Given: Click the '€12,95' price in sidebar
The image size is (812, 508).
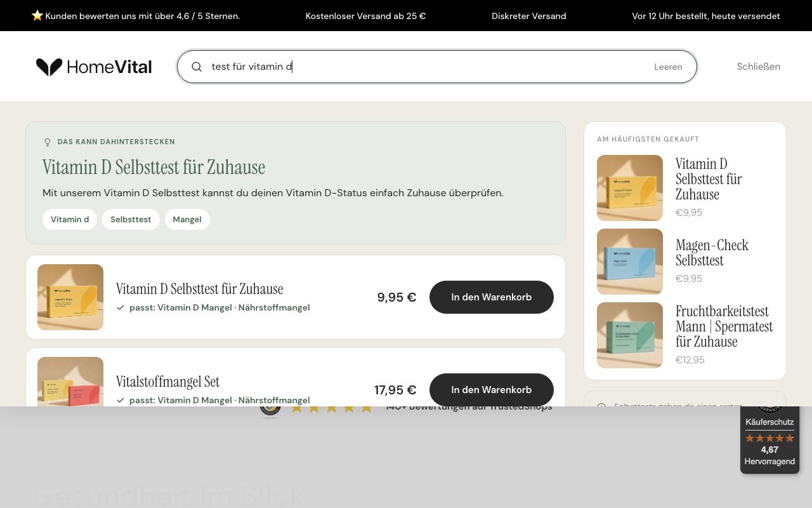Looking at the screenshot, I should 690,360.
